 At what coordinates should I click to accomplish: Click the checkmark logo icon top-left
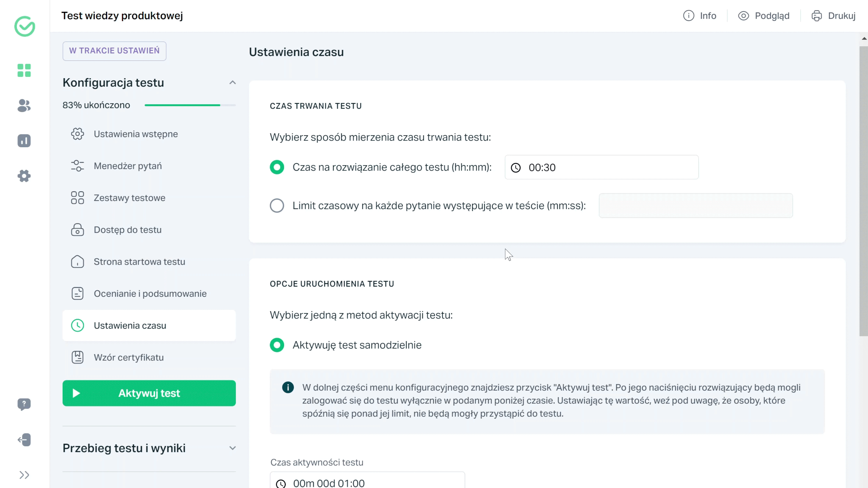[24, 26]
